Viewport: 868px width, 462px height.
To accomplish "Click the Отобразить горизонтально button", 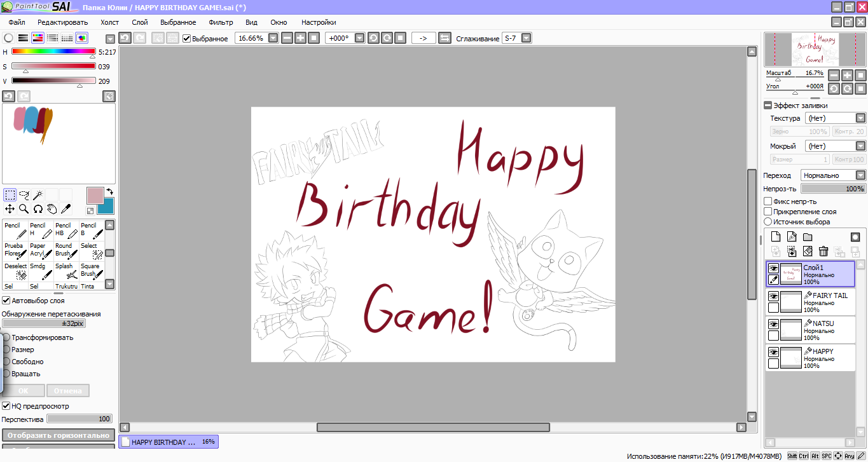I will pyautogui.click(x=59, y=435).
